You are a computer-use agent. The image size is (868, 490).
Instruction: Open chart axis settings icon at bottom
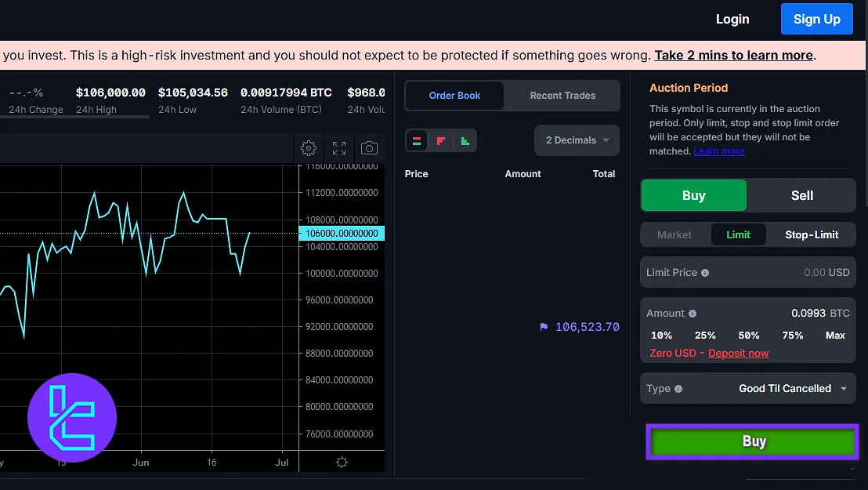pos(342,463)
